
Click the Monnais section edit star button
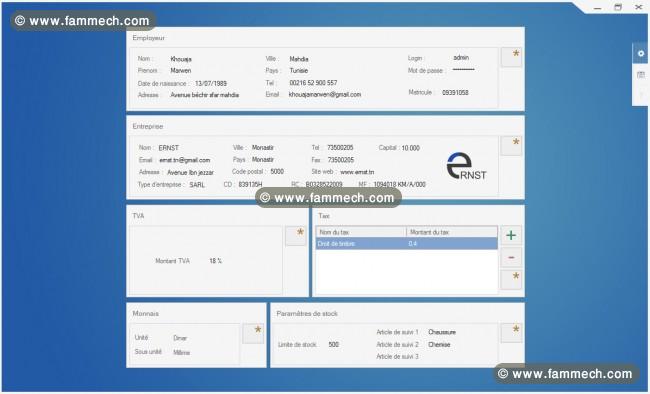pyautogui.click(x=253, y=333)
